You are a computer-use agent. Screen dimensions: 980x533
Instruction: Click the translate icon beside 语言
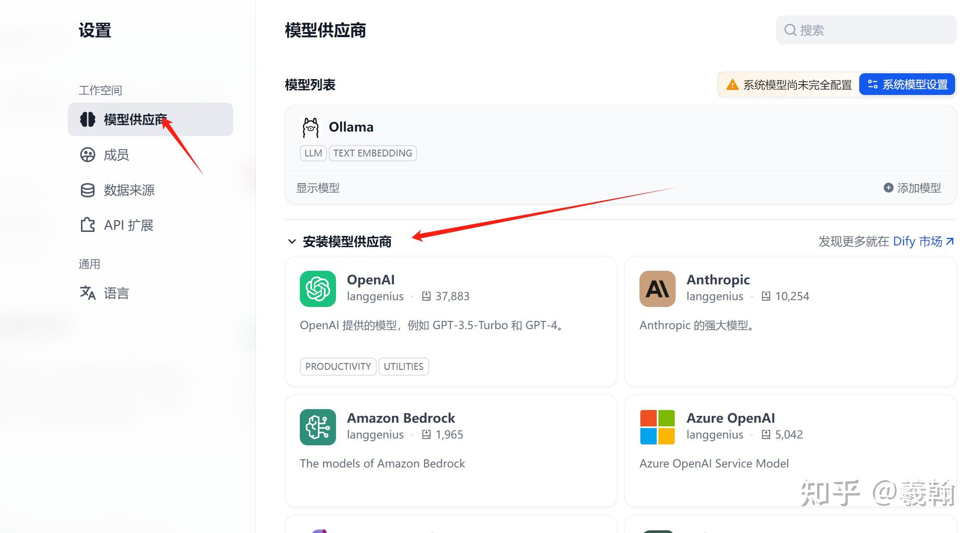tap(88, 293)
